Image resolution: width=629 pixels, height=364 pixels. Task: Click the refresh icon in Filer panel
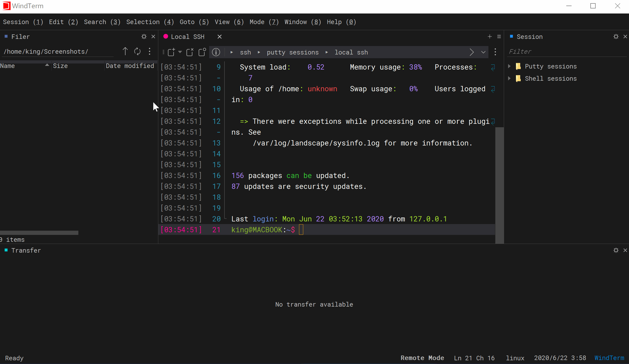pos(137,52)
